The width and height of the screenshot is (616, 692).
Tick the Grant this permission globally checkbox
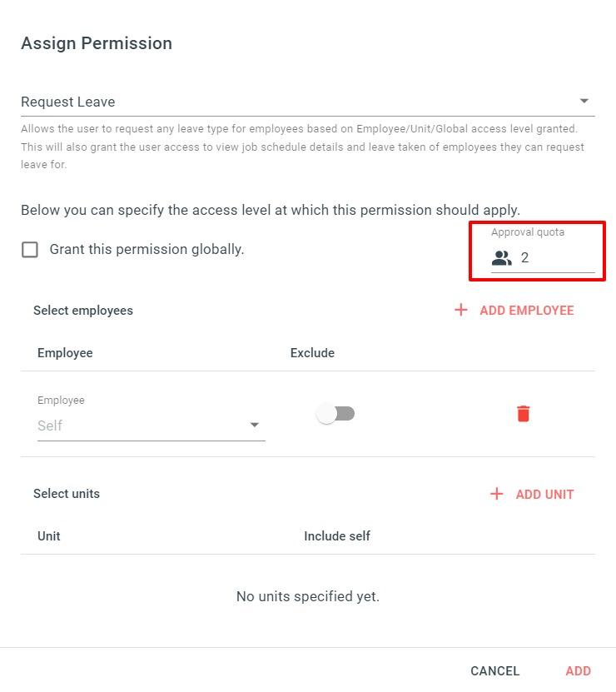[x=30, y=249]
